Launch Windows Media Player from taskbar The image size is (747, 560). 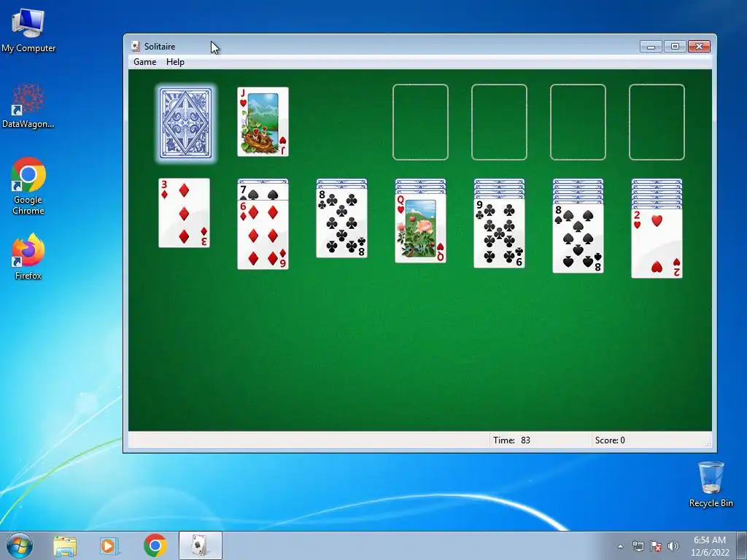(109, 545)
